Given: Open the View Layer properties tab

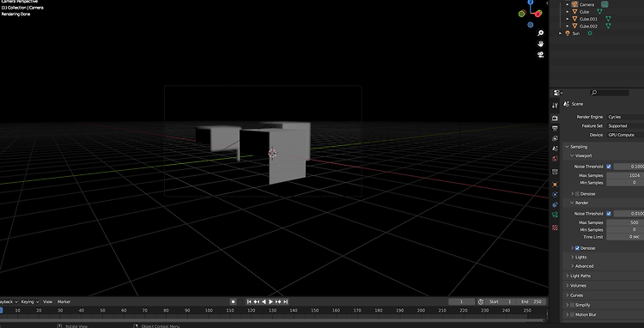Looking at the screenshot, I should point(555,138).
